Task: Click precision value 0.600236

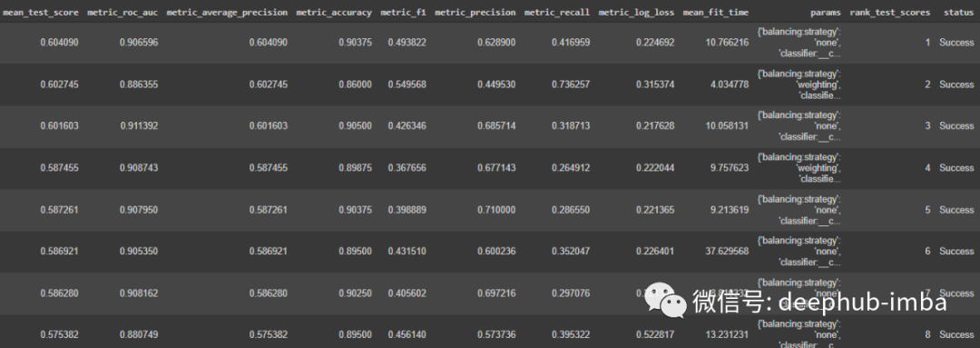Action: (x=497, y=251)
